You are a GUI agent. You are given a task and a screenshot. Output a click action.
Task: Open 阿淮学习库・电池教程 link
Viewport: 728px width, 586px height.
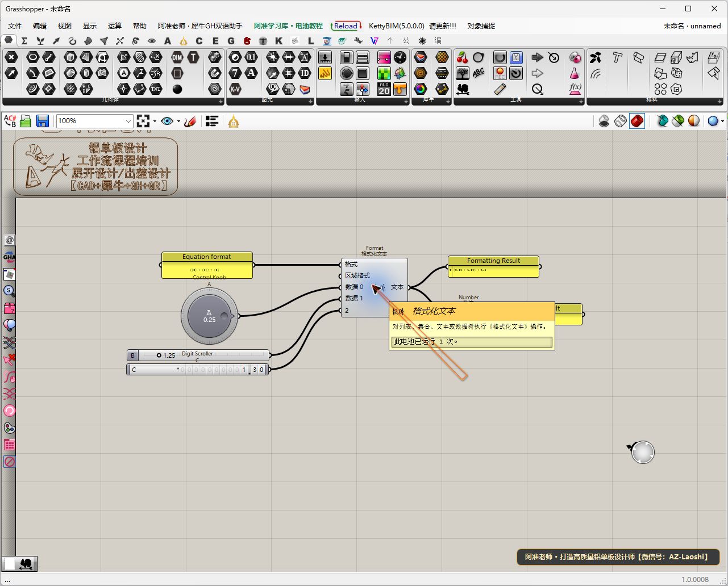pyautogui.click(x=288, y=26)
